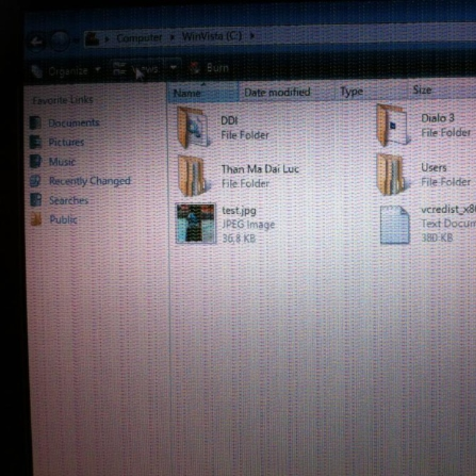Click the Forward navigation button

click(x=60, y=41)
